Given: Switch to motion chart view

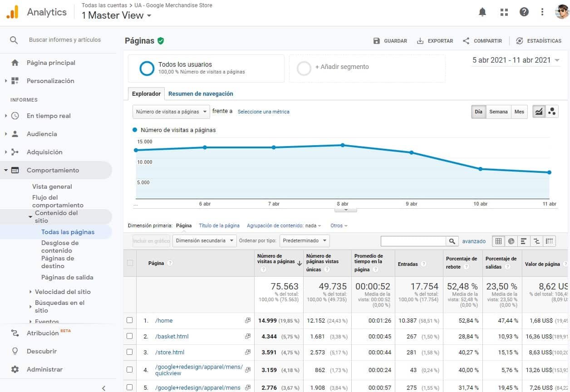Looking at the screenshot, I should [552, 112].
